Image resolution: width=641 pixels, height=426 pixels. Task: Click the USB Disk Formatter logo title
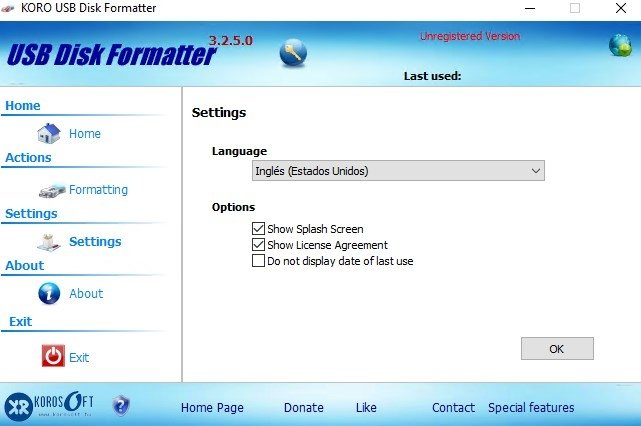point(111,55)
